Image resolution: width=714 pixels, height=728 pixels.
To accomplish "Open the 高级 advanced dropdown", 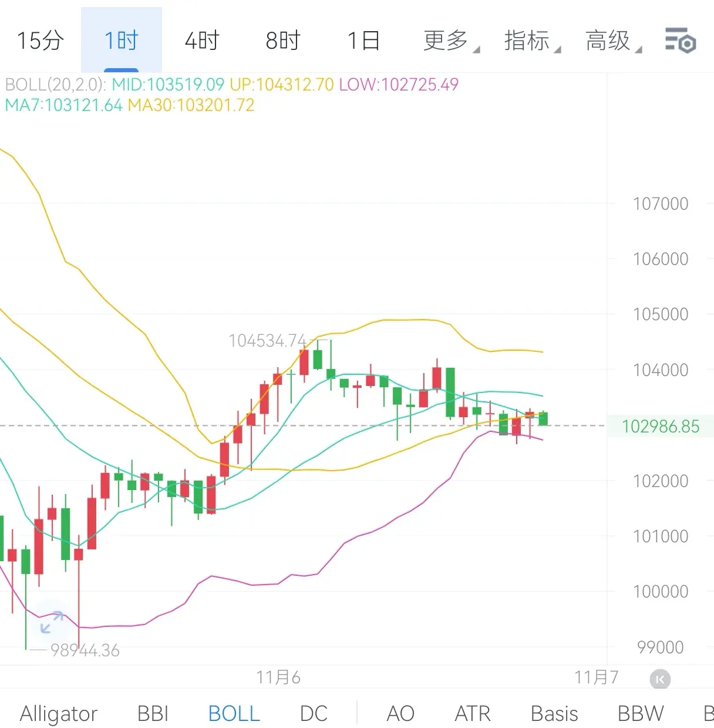I will tap(613, 41).
